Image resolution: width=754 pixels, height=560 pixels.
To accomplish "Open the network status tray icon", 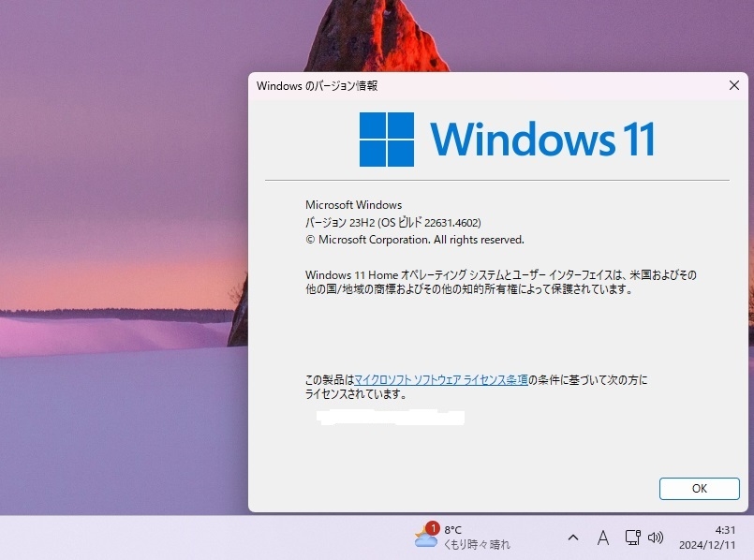I will click(632, 538).
